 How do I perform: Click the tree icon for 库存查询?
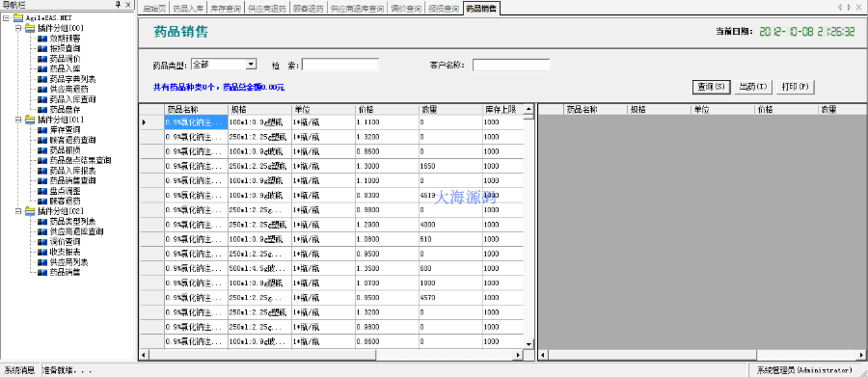pos(42,130)
